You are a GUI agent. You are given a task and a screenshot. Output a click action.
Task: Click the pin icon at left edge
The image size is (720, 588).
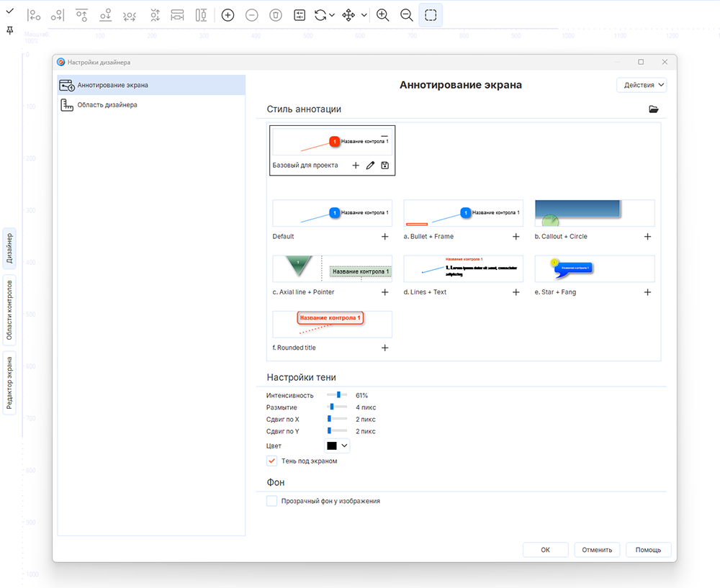9,31
